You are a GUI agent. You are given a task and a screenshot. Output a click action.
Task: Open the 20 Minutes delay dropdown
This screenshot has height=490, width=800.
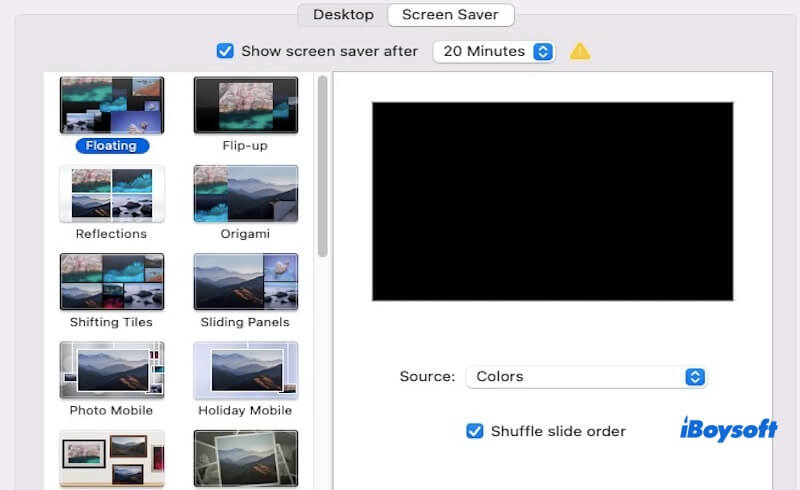coord(494,51)
